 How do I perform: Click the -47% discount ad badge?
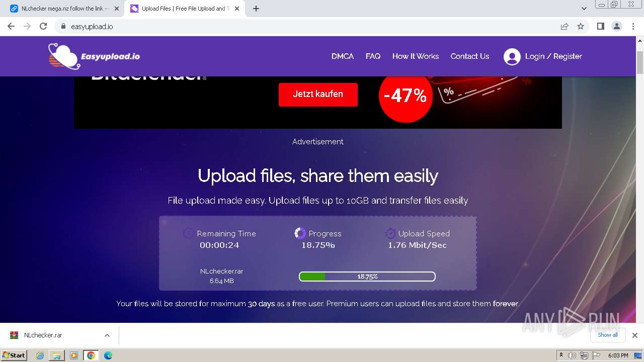[406, 96]
